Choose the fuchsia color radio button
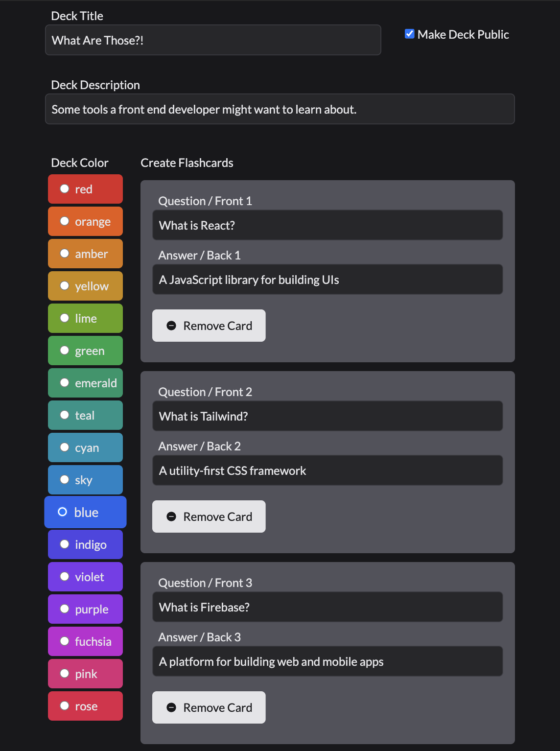 [65, 641]
